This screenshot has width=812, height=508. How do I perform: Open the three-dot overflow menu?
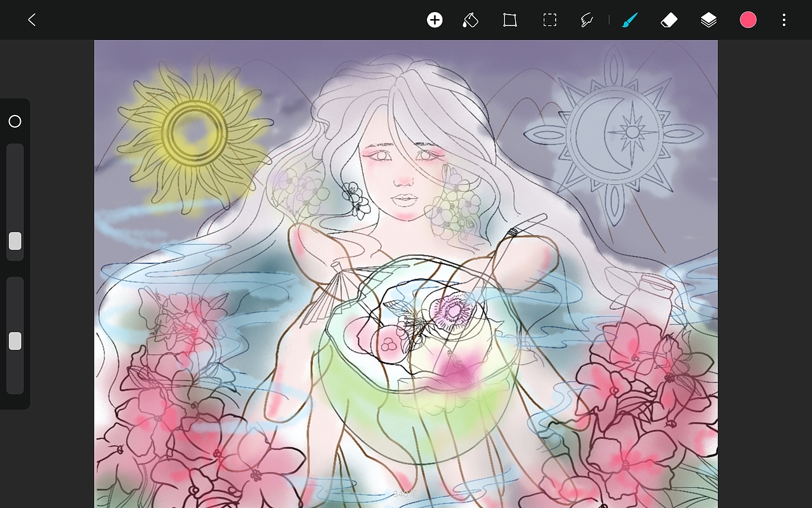coord(784,20)
